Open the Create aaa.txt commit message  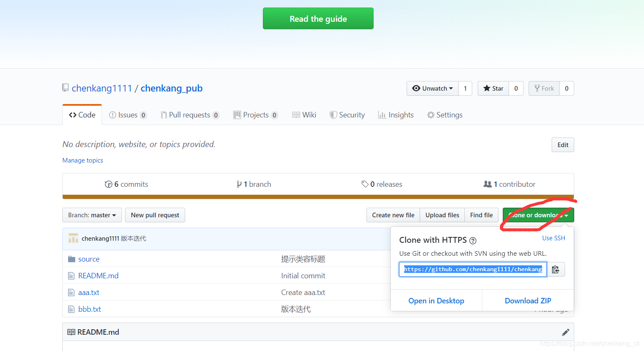point(303,292)
